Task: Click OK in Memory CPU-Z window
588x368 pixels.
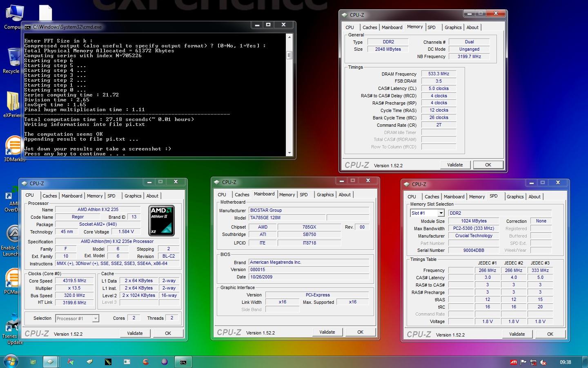Action: pos(488,165)
